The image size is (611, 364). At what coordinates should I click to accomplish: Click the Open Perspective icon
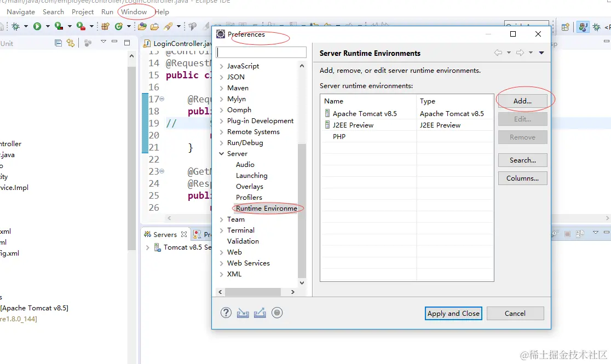(x=566, y=27)
